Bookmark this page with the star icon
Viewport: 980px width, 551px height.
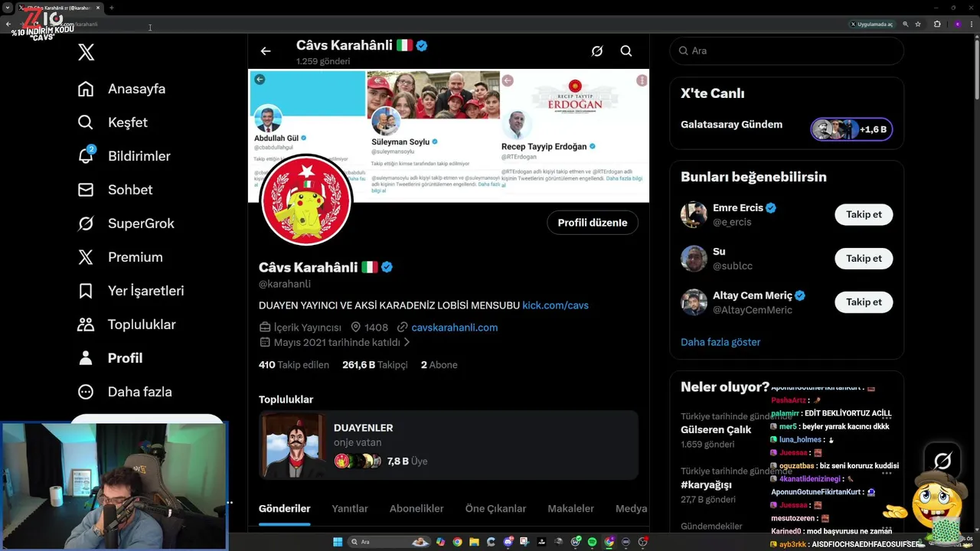click(x=918, y=24)
